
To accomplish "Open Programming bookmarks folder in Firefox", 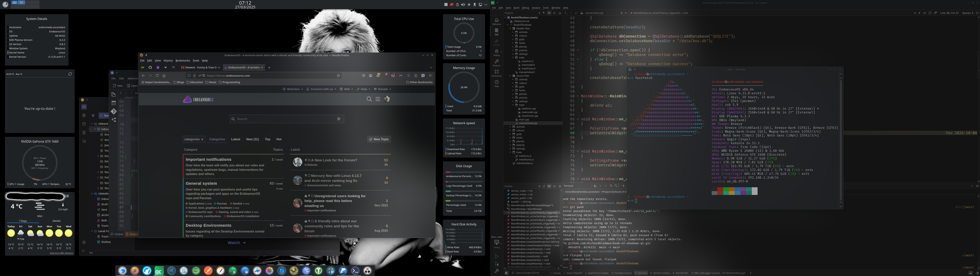I will click(x=229, y=82).
